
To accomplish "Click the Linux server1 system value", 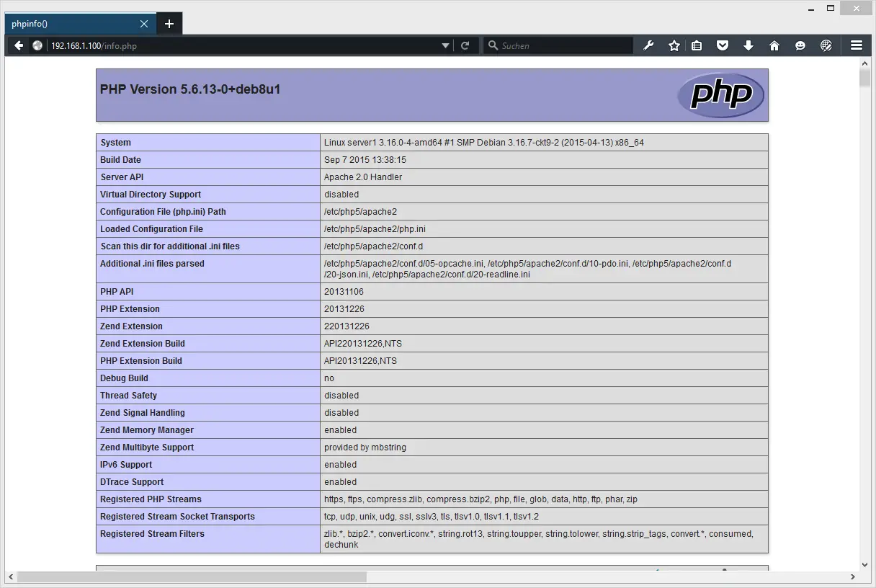I will [x=484, y=143].
